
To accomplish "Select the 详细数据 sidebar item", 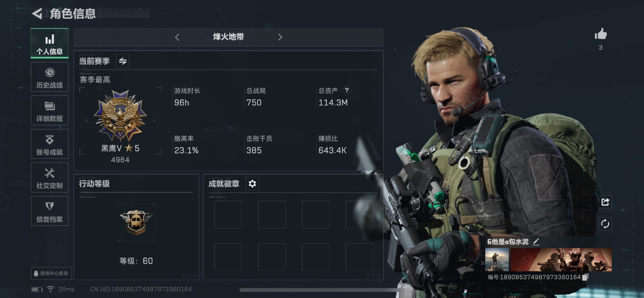I will [50, 111].
